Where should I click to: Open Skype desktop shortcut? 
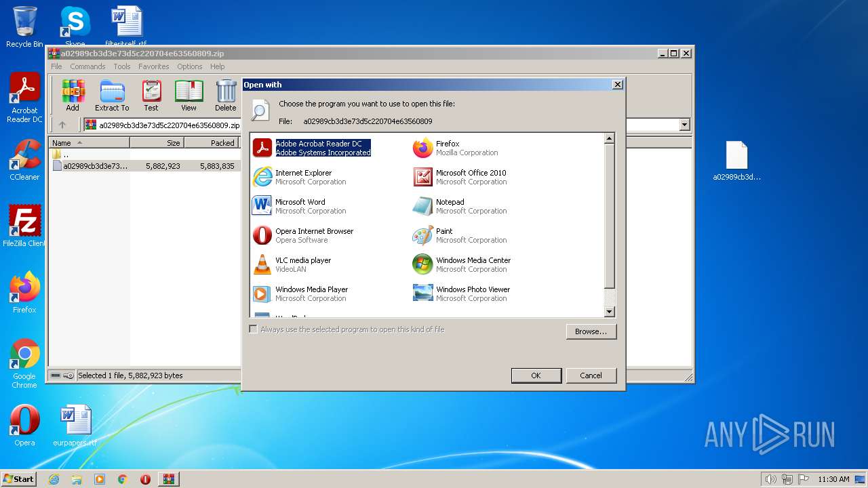click(75, 26)
